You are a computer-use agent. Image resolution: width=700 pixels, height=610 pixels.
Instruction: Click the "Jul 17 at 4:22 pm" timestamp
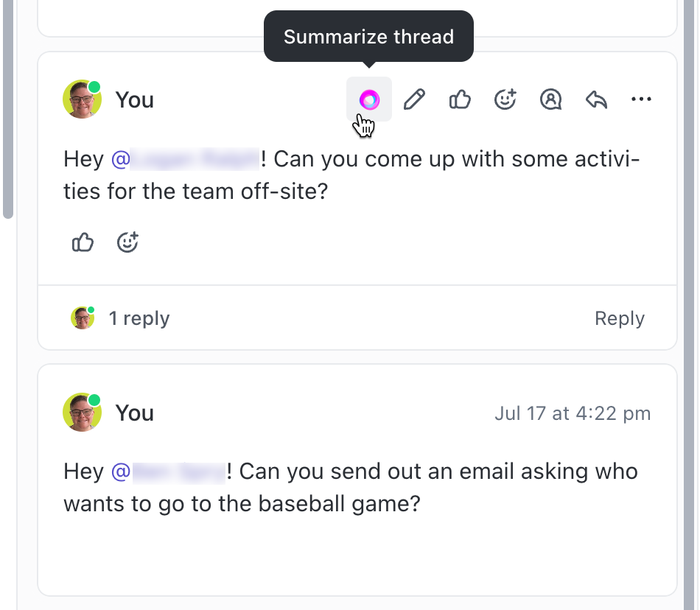coord(573,413)
